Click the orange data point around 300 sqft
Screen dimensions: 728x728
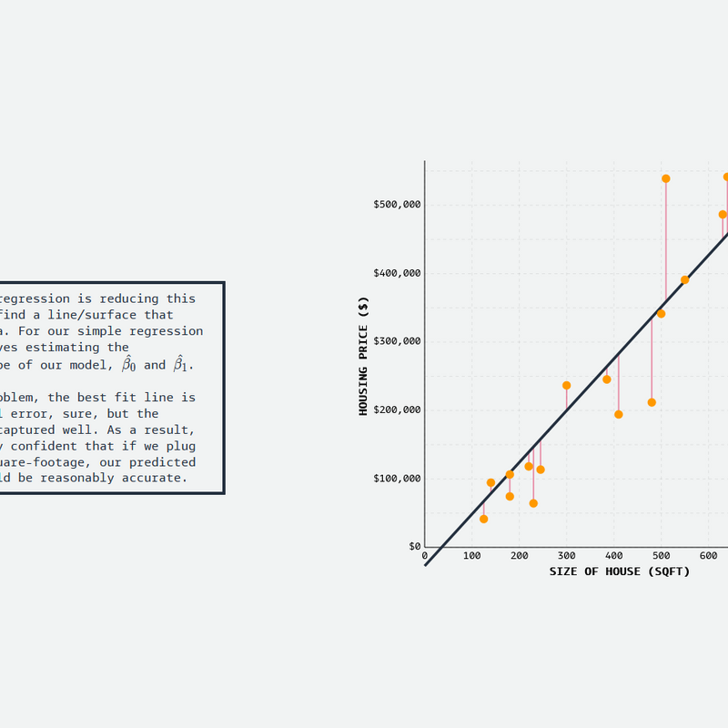point(565,386)
